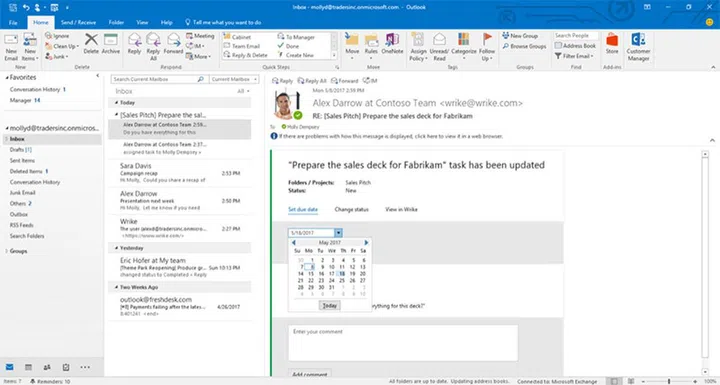720x385 pixels.
Task: Run the Cabinet quick step
Action: point(237,37)
